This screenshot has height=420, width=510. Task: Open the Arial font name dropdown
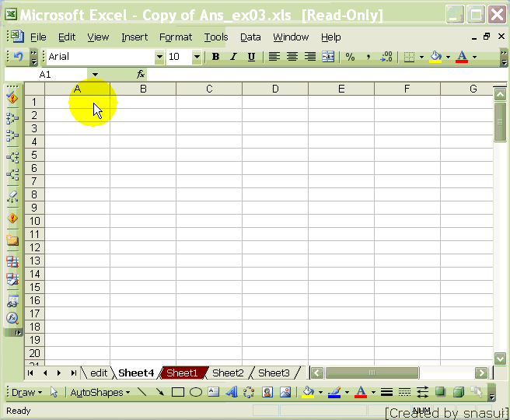[x=159, y=57]
